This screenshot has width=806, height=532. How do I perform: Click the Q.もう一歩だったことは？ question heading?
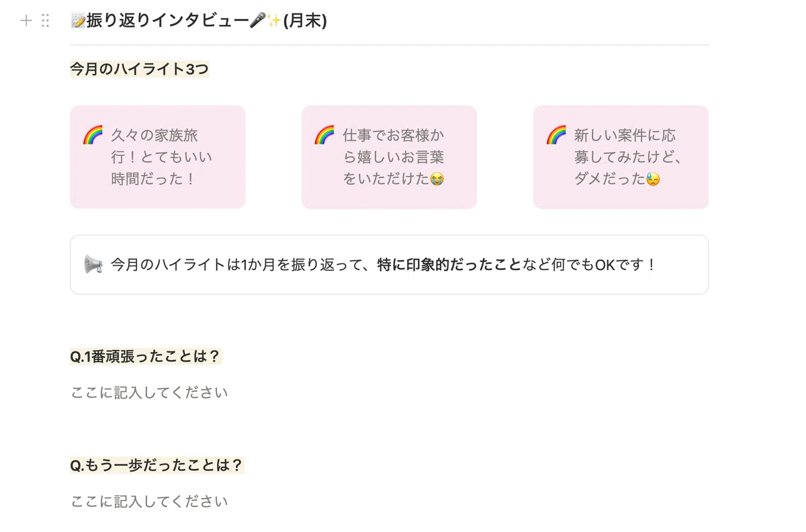[x=157, y=465]
